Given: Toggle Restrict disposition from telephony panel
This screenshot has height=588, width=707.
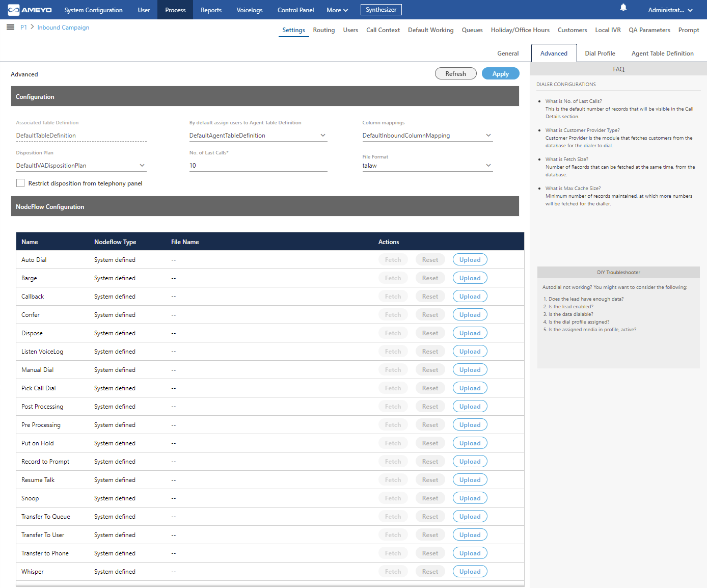Looking at the screenshot, I should coord(20,183).
